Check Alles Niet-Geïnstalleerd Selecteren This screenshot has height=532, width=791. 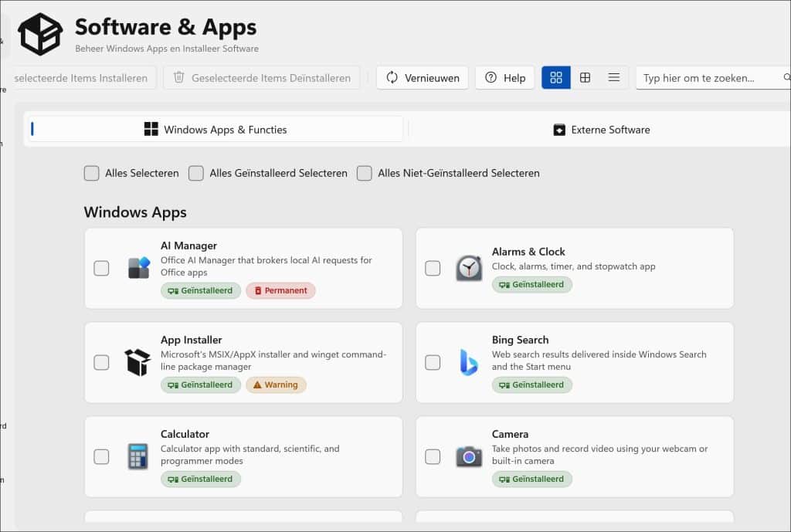(365, 173)
